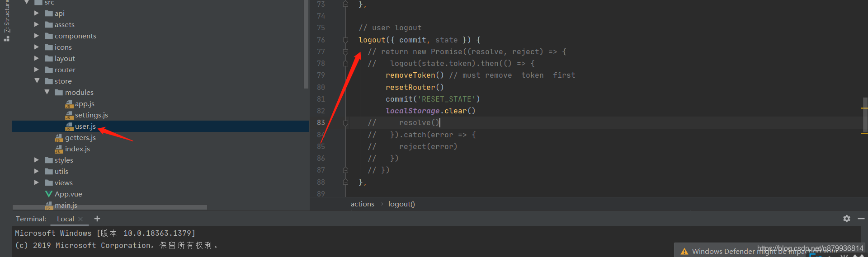The image size is (868, 257).
Task: Click project tree horizontal scrollbar
Action: pyautogui.click(x=110, y=207)
